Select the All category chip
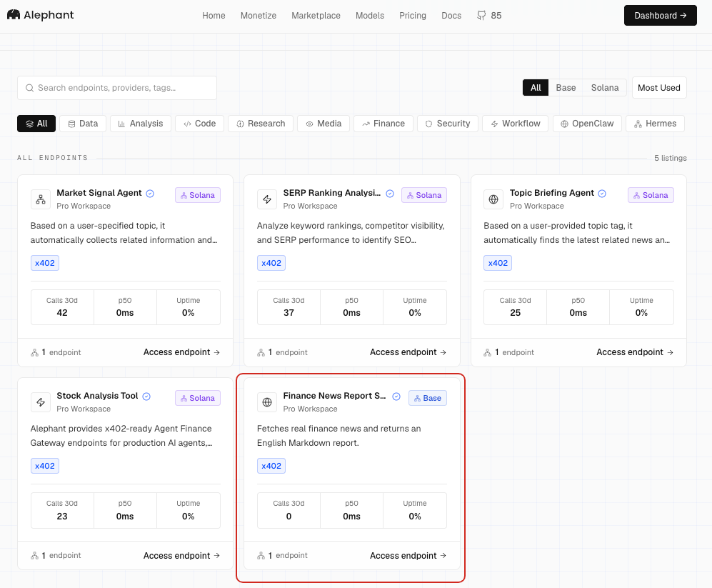The height and width of the screenshot is (588, 712). coord(36,124)
